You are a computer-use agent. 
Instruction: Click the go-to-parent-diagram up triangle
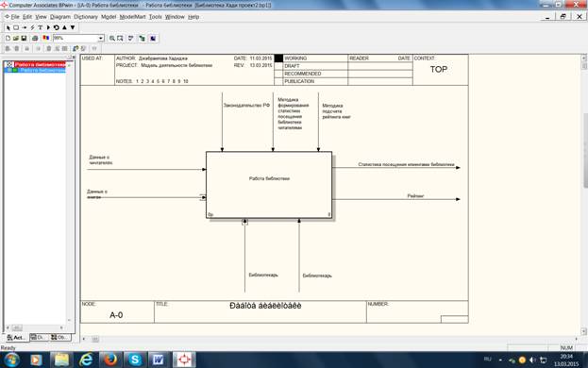pyautogui.click(x=64, y=27)
